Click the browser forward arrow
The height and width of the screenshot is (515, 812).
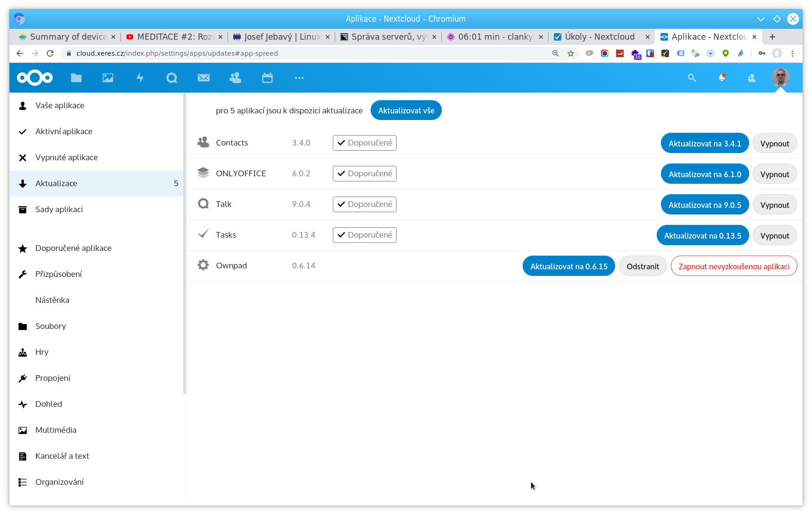35,53
